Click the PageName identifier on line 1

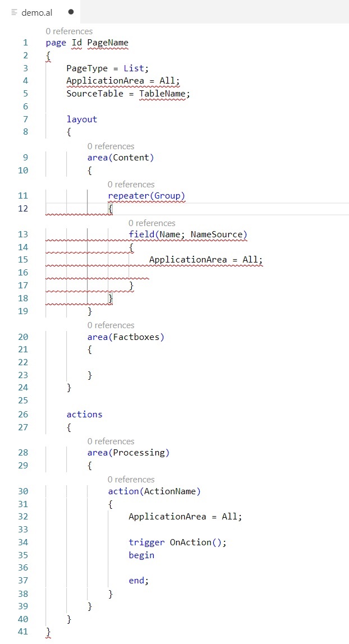(108, 43)
